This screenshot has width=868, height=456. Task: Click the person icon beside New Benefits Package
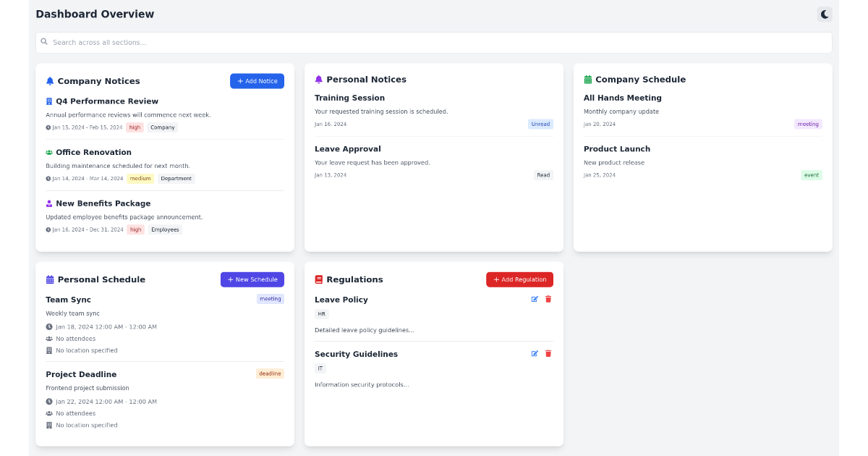[49, 203]
